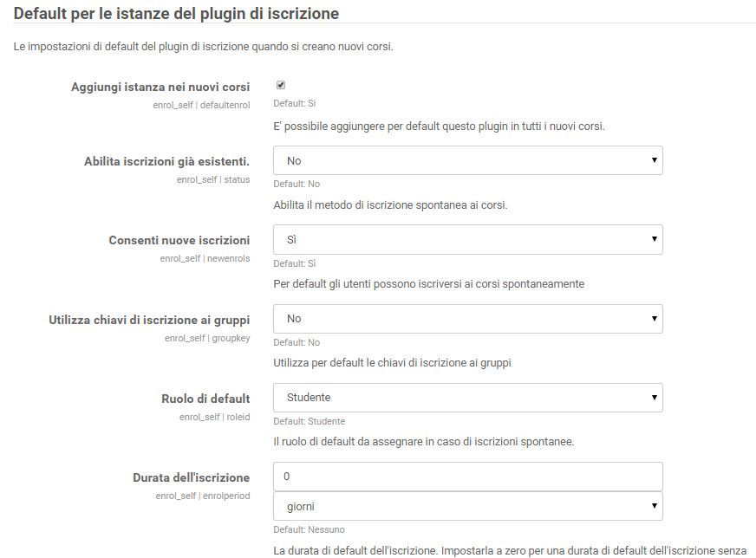Open the Abilita iscrizioni già esistenti dropdown

(x=467, y=160)
